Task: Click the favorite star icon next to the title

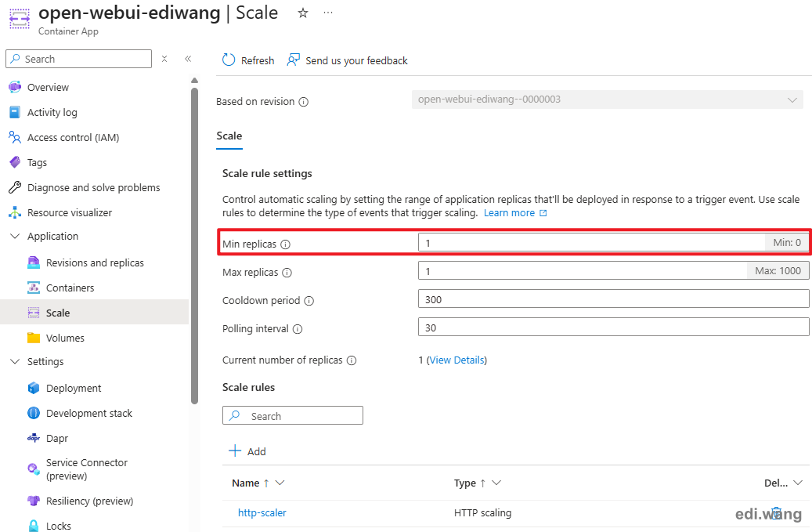Action: (x=303, y=13)
